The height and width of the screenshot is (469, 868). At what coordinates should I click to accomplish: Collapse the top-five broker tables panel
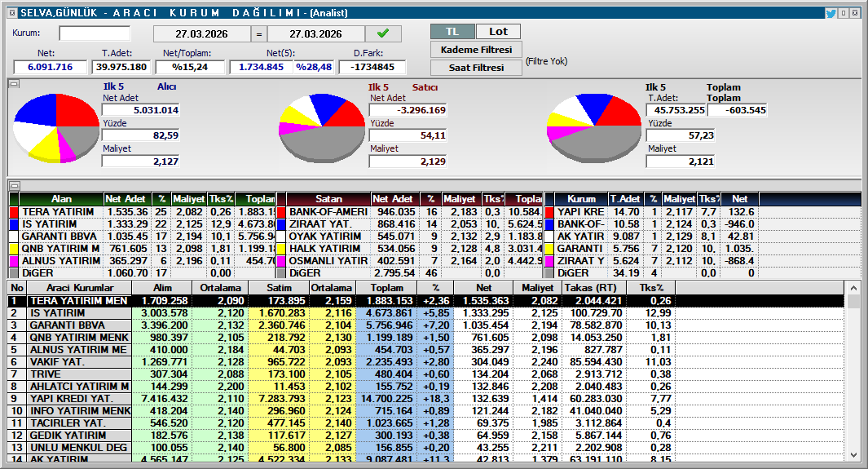[x=13, y=186]
